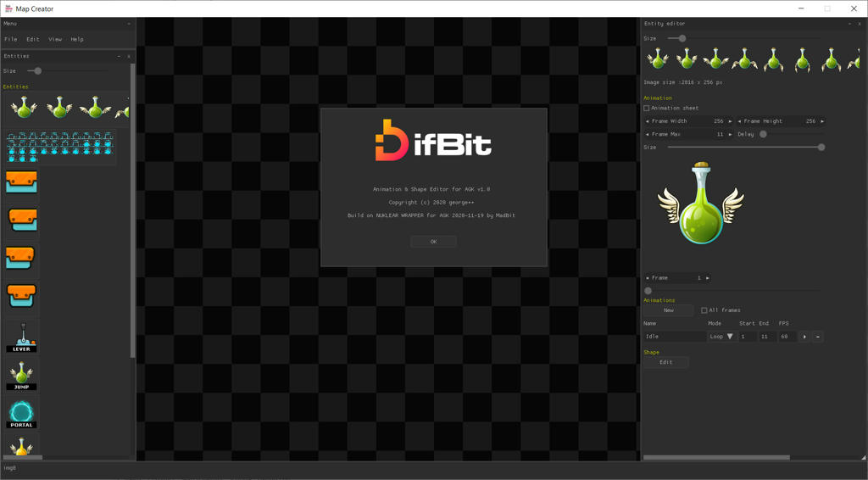
Task: Increase the Frame Width value
Action: [x=730, y=121]
